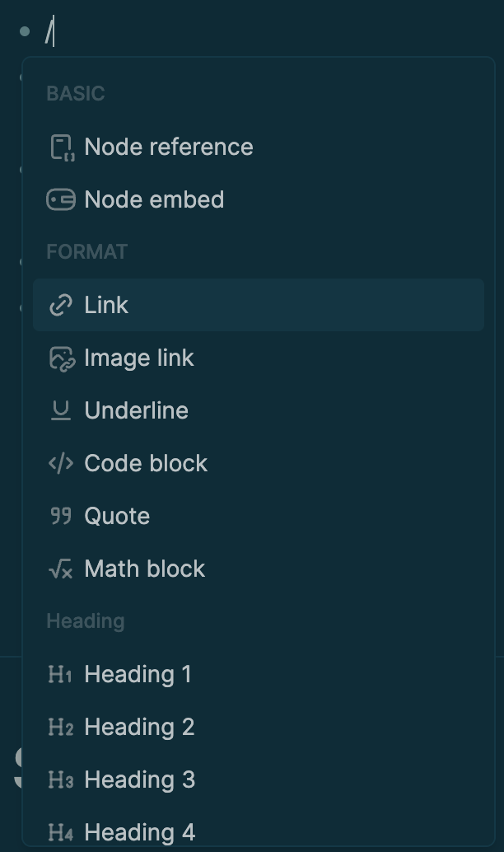The height and width of the screenshot is (852, 504).
Task: Choose Heading 1 text label
Action: pyautogui.click(x=138, y=674)
